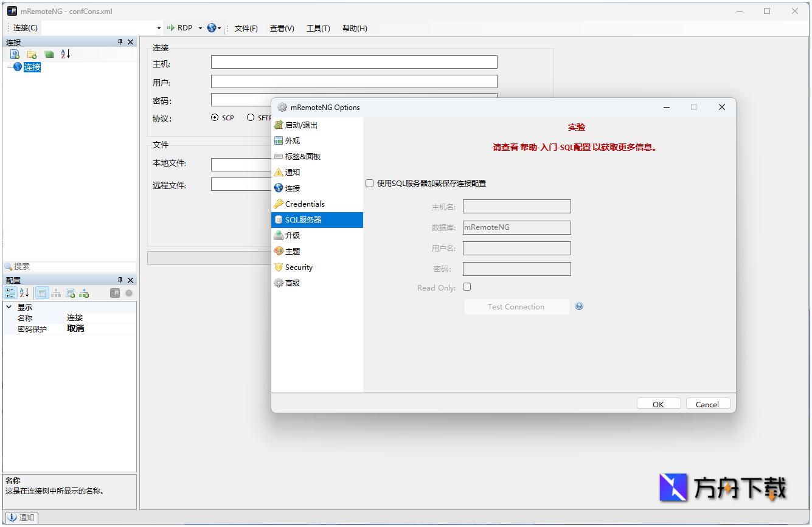Open 通知 options page
Viewport: 812px width, 527px height.
(317, 173)
